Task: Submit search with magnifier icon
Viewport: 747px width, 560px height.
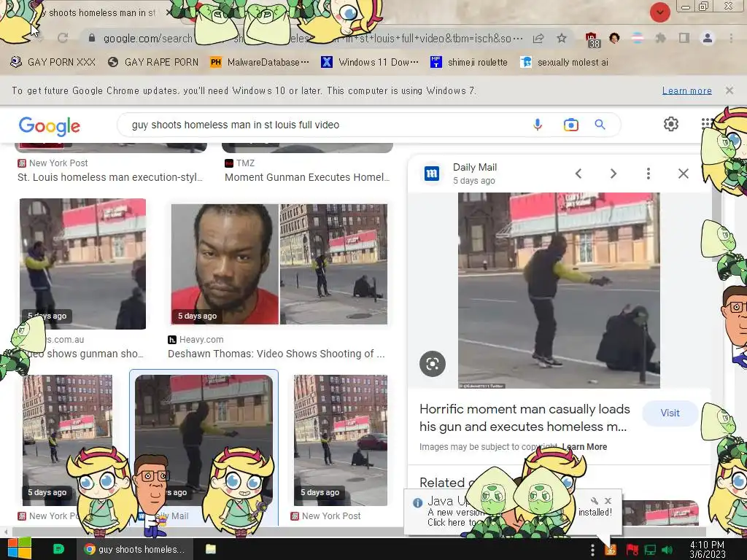Action: click(600, 125)
